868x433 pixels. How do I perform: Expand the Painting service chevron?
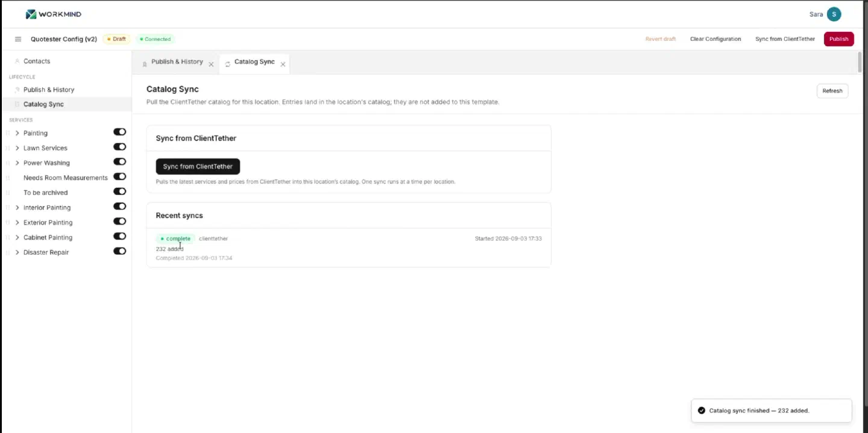pyautogui.click(x=17, y=133)
